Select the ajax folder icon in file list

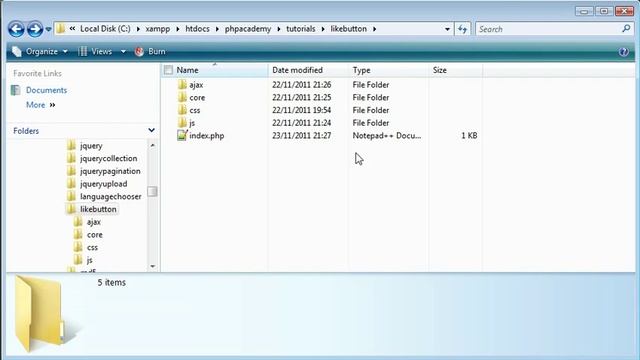[182, 84]
